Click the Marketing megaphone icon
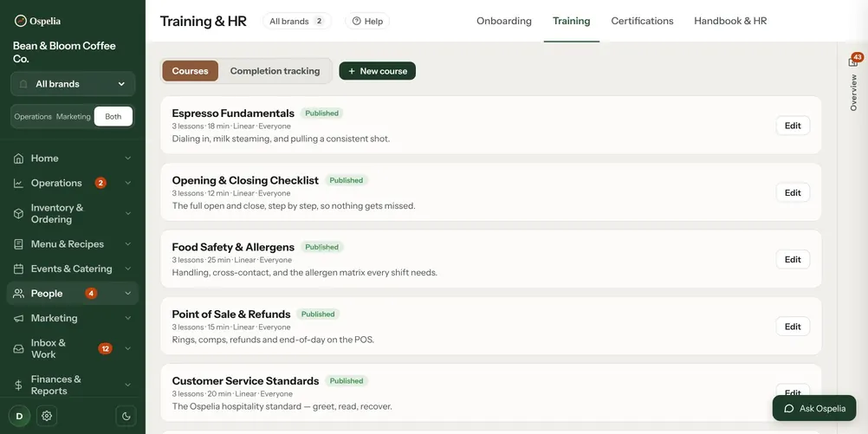868x434 pixels. pos(18,318)
